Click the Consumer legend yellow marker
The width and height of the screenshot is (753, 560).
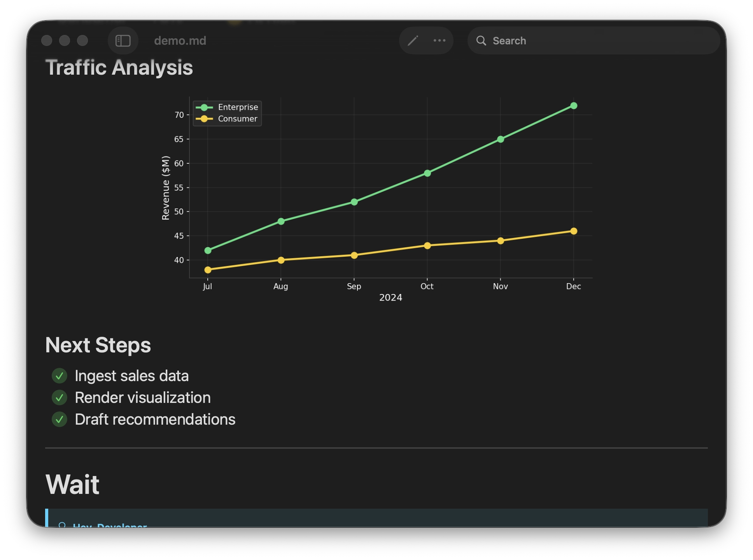[204, 119]
